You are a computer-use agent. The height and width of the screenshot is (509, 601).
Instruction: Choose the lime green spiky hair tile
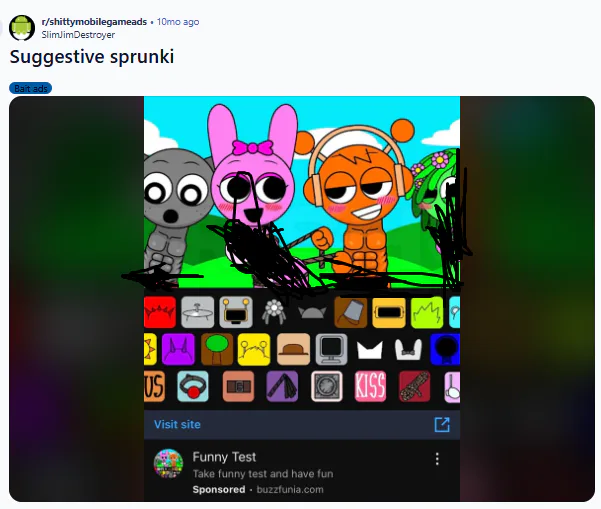[427, 312]
